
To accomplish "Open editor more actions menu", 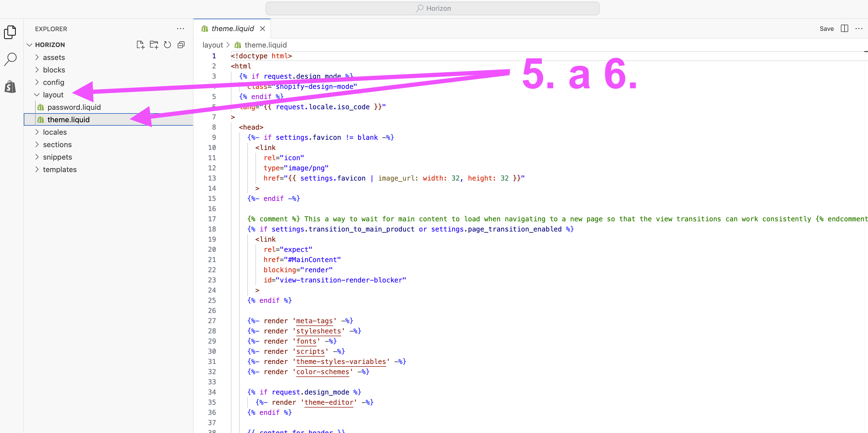I will tap(859, 29).
